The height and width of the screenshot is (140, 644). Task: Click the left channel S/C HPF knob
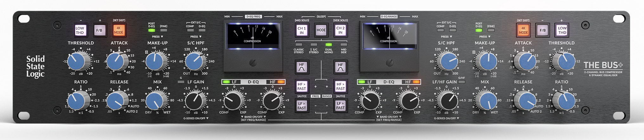click(195, 61)
